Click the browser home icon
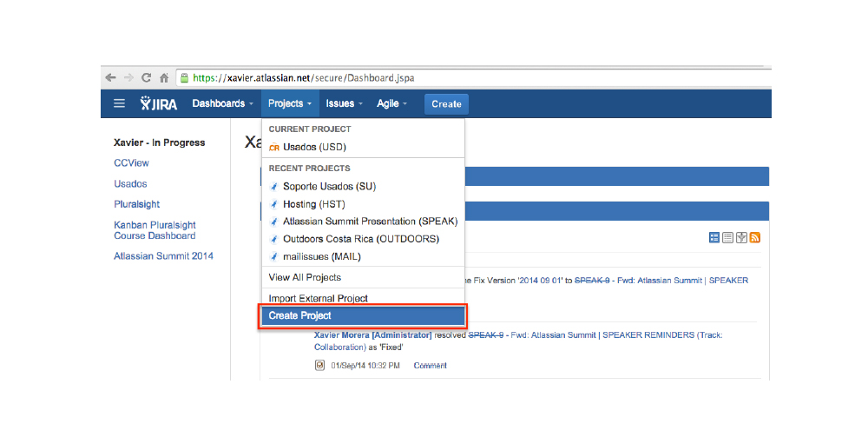The height and width of the screenshot is (437, 868). (x=164, y=78)
